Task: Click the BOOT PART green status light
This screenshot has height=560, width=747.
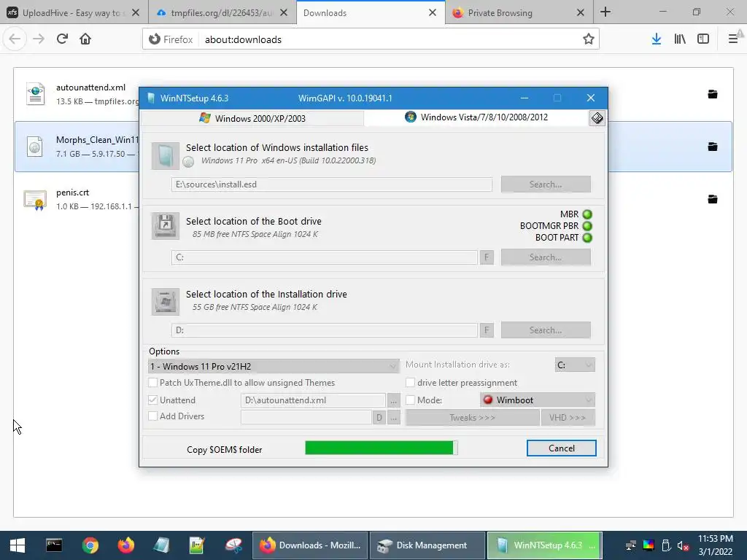Action: [587, 238]
